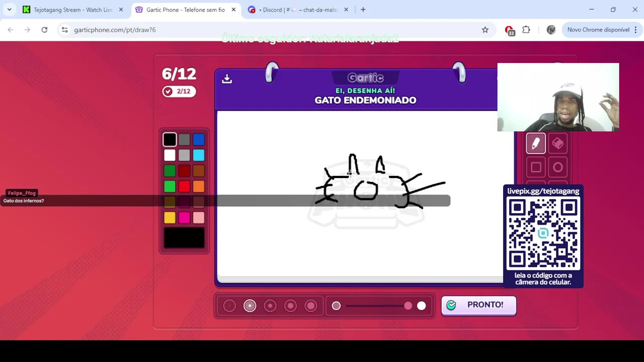Switch to the Tejotagang Stream tab
Viewport: 644px width, 362px height.
pos(73,10)
